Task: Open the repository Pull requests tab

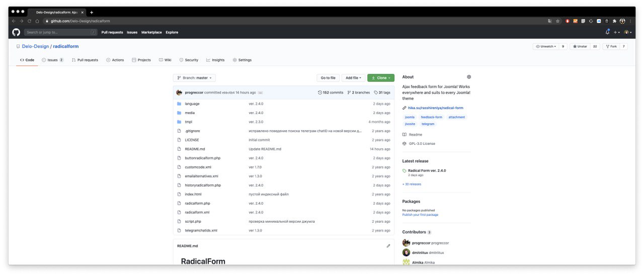Action: coord(85,60)
